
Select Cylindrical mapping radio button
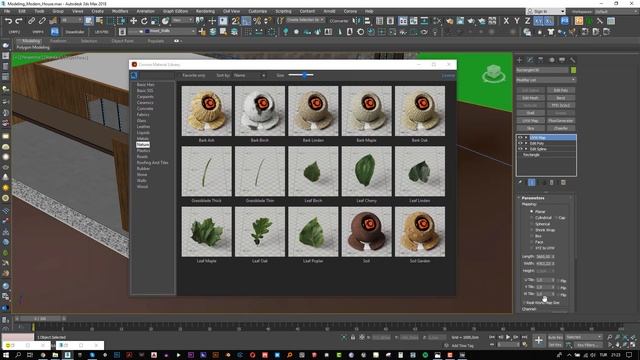coord(531,218)
